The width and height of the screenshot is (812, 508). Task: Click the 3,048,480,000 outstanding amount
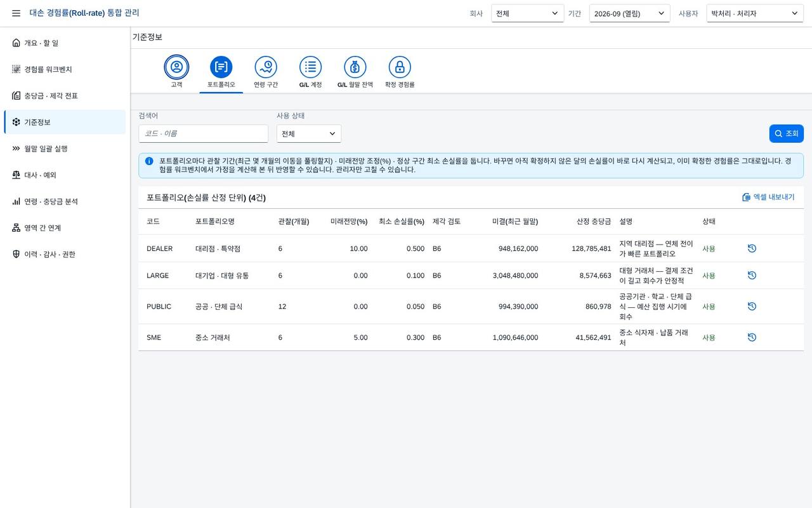(515, 276)
